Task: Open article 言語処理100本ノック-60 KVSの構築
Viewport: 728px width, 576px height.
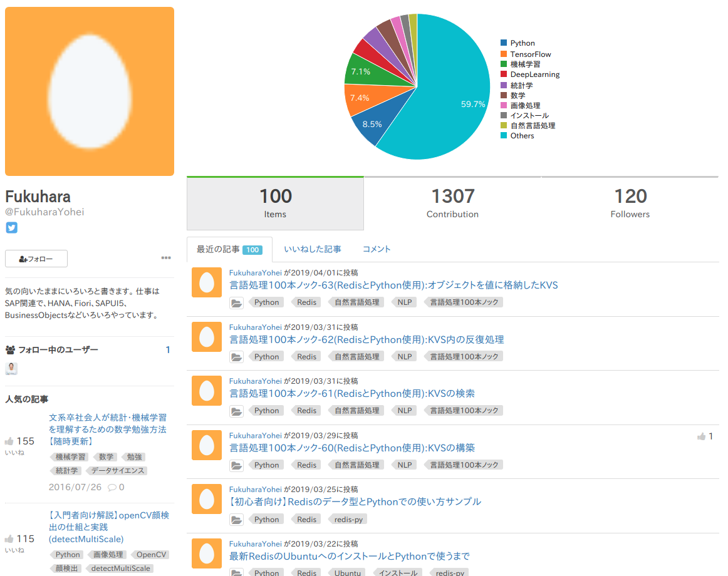Action: 352,448
